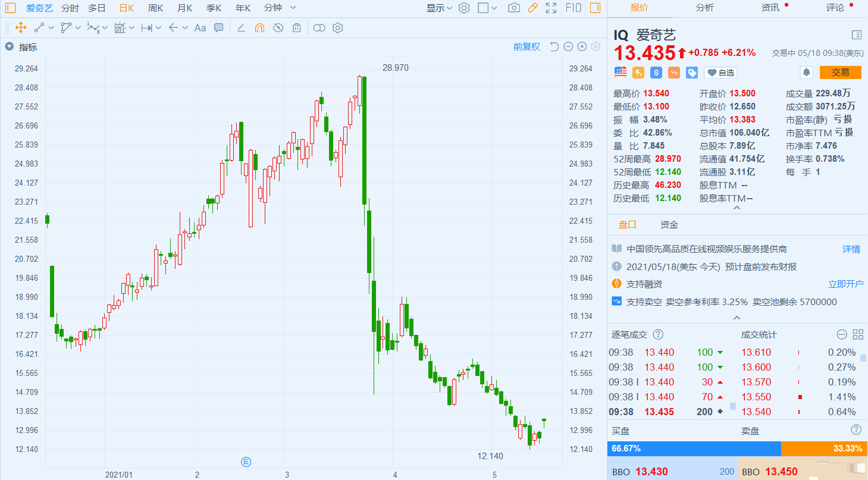Open the line tool dropdown arrow
868x480 pixels.
(51, 28)
